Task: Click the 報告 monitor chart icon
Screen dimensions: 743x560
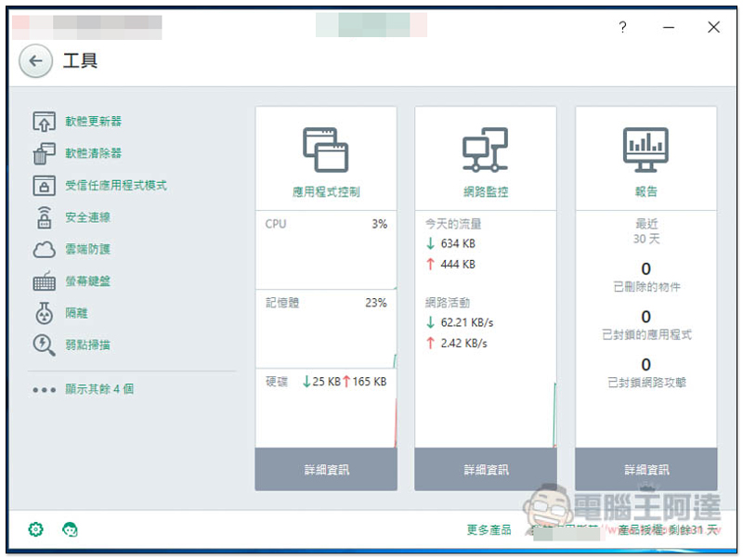Action: click(x=645, y=150)
